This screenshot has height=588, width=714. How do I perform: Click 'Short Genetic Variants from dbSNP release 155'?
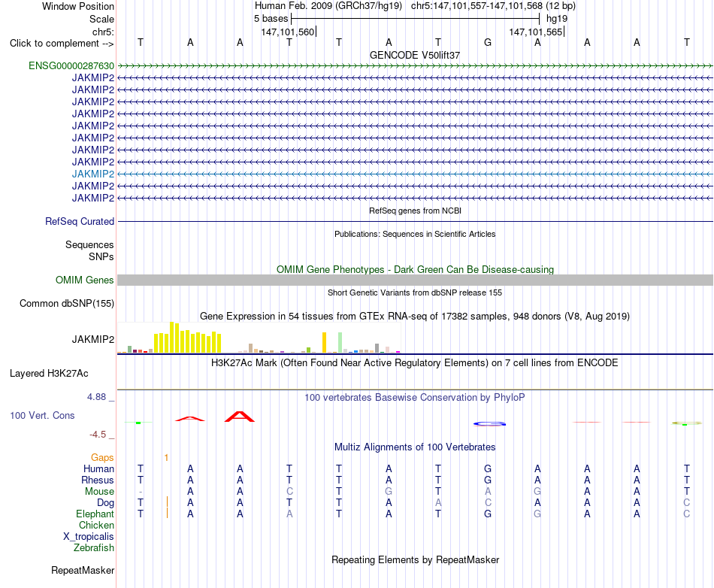point(415,292)
